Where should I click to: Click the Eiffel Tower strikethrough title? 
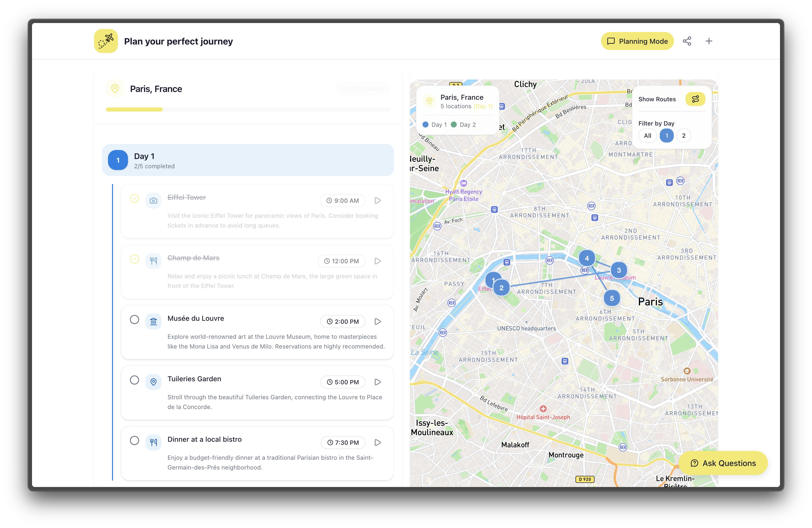click(186, 197)
